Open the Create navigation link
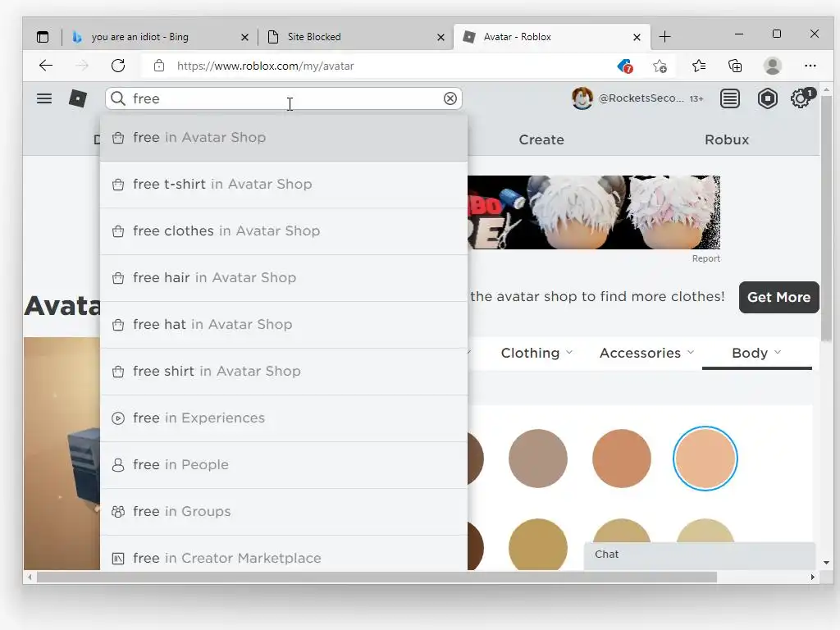The image size is (840, 630). click(541, 139)
